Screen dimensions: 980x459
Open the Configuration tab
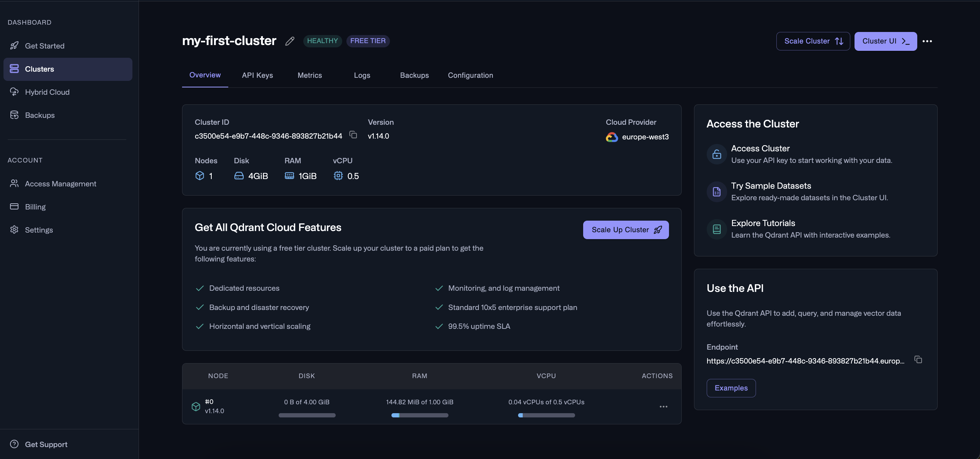tap(470, 75)
